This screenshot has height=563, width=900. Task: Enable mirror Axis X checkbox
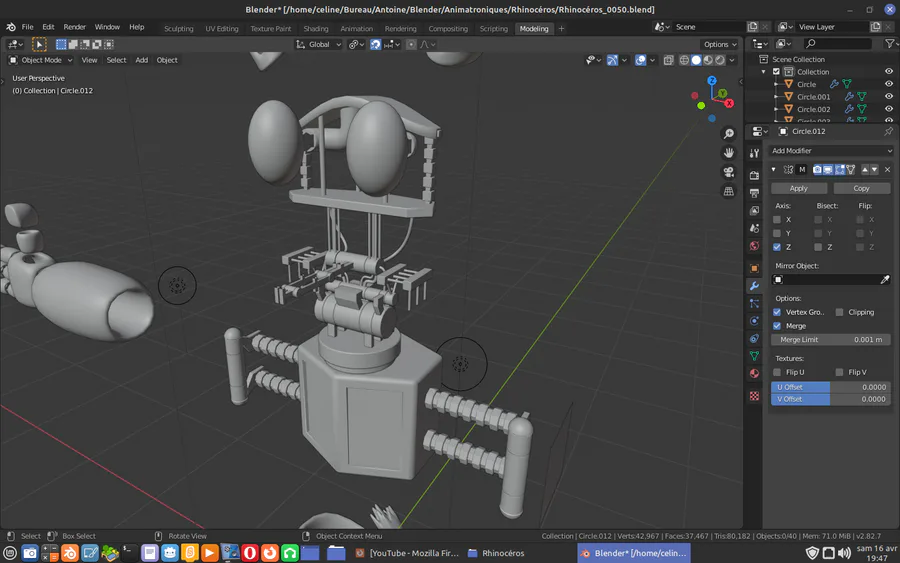tap(777, 219)
